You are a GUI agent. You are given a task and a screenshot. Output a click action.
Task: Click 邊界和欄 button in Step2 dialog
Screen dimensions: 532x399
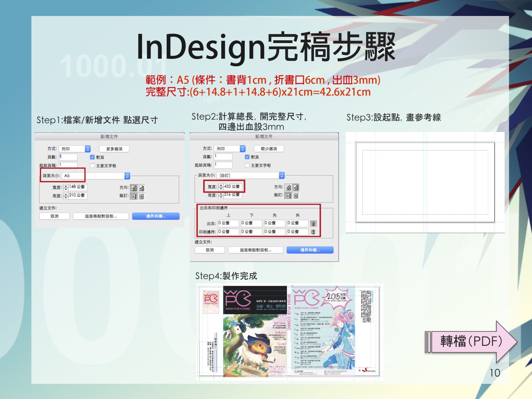310,250
